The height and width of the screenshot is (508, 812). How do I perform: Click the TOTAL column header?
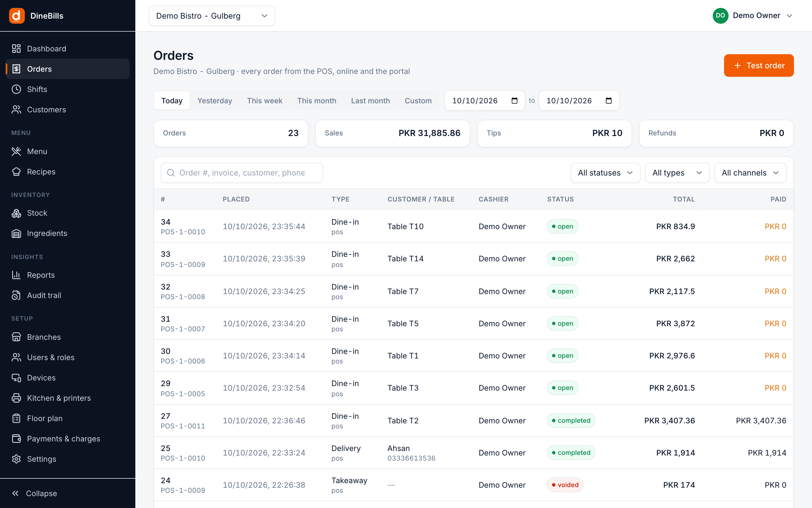tap(683, 199)
